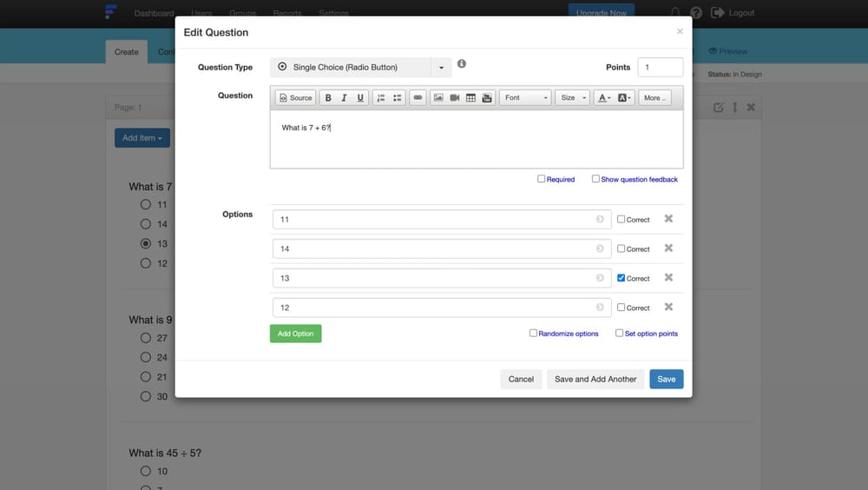Mark option 12 as Correct
This screenshot has width=868, height=490.
click(x=621, y=307)
